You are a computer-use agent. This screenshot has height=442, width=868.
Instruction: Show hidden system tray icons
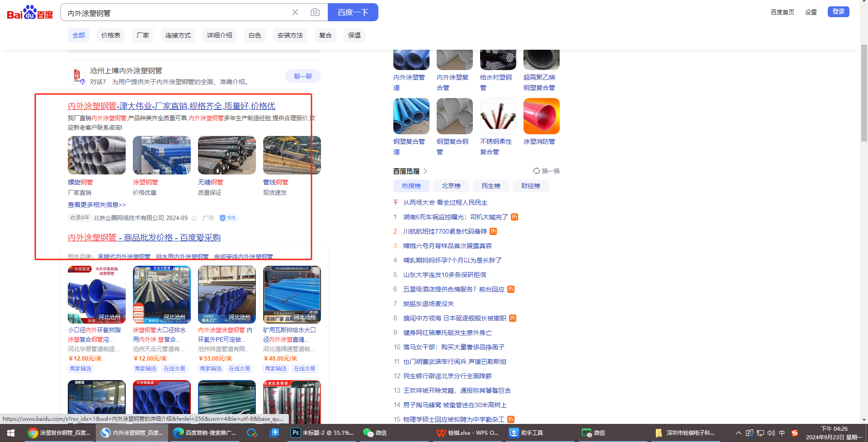[x=738, y=433]
